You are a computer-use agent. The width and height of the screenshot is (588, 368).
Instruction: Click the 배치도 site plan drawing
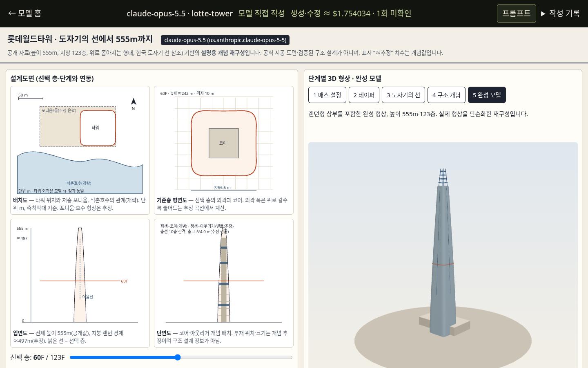pyautogui.click(x=80, y=141)
